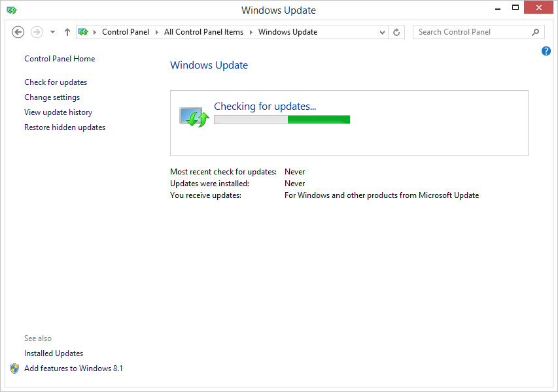Close the Windows Update window
This screenshot has height=392, width=558.
[539, 7]
